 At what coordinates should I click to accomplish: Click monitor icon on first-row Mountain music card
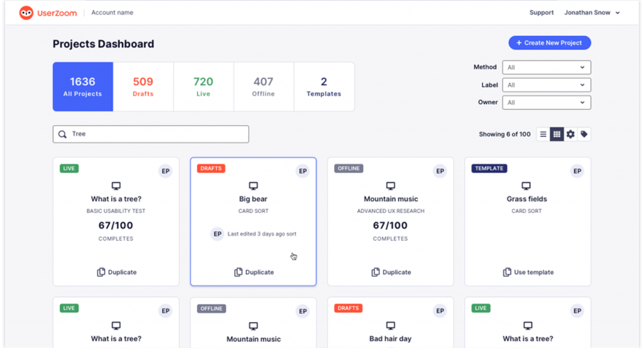point(391,186)
